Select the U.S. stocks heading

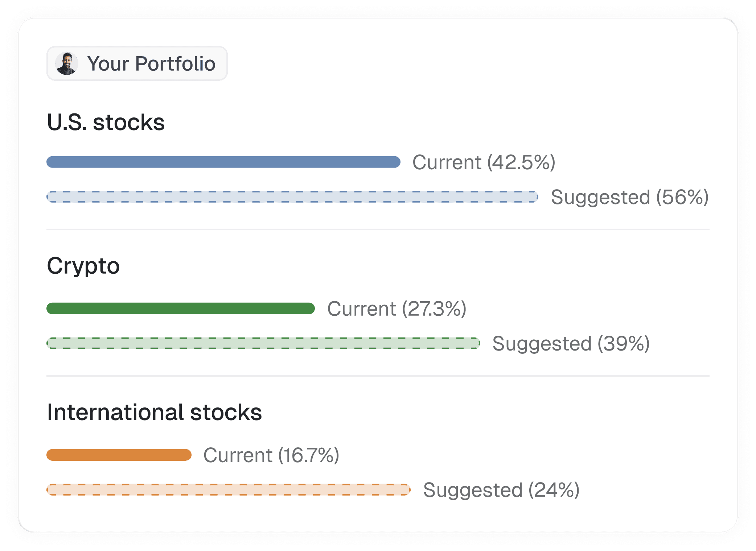(106, 122)
